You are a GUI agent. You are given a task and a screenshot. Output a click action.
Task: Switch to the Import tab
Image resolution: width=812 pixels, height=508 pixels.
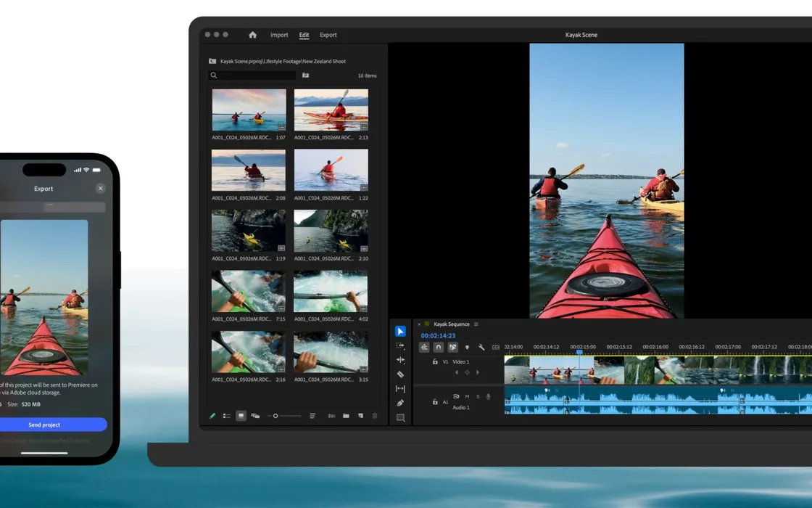(x=279, y=35)
